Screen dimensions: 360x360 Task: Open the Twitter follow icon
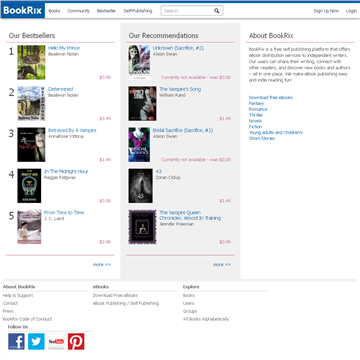coord(36,341)
